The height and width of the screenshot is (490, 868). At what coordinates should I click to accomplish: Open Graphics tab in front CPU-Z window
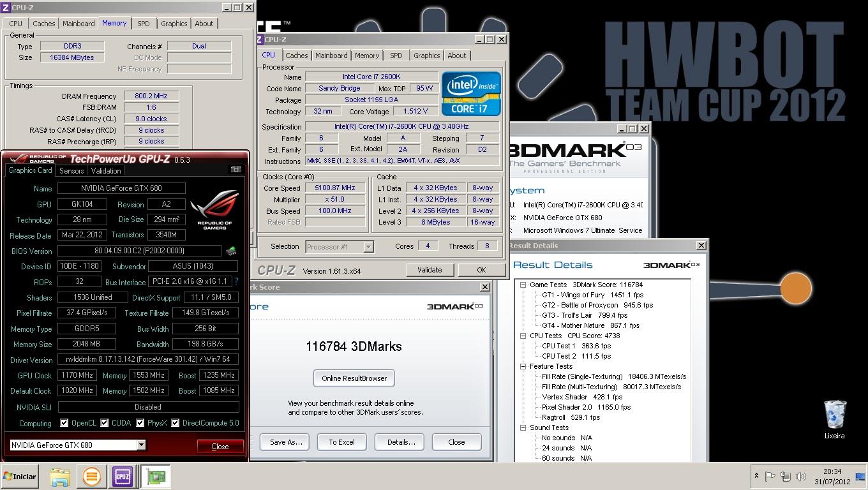[x=427, y=56]
